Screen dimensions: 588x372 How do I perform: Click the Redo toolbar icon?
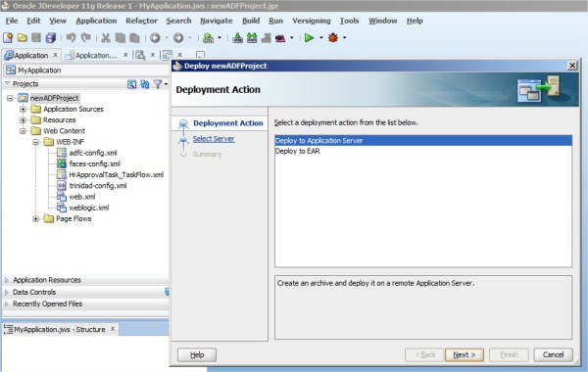point(86,38)
